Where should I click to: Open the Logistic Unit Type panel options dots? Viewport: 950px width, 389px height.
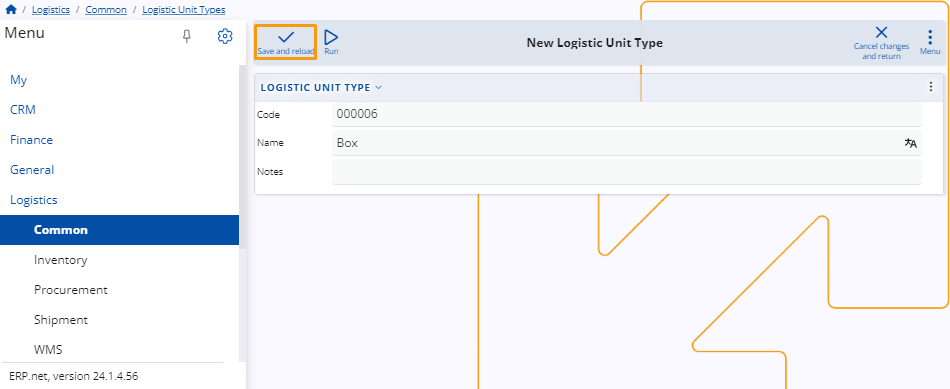[x=931, y=87]
